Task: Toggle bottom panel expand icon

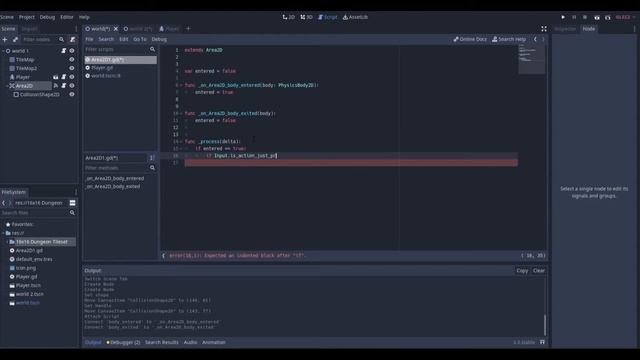Action: (542, 342)
